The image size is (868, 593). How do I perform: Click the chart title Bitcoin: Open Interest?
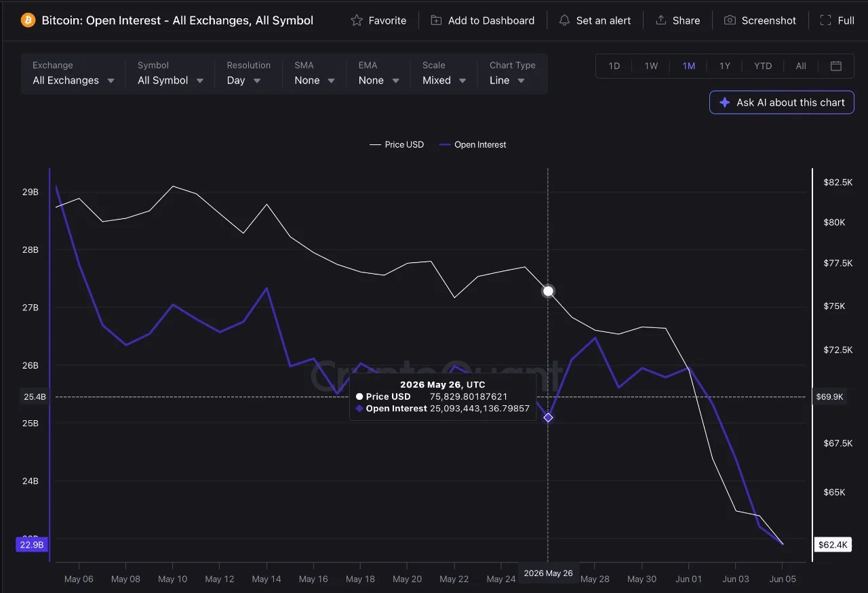178,20
